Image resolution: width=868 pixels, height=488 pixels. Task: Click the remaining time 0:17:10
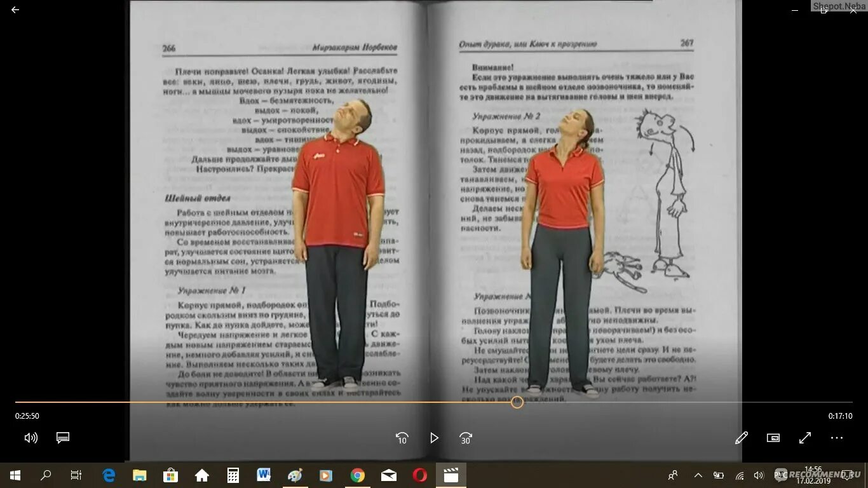click(x=840, y=416)
